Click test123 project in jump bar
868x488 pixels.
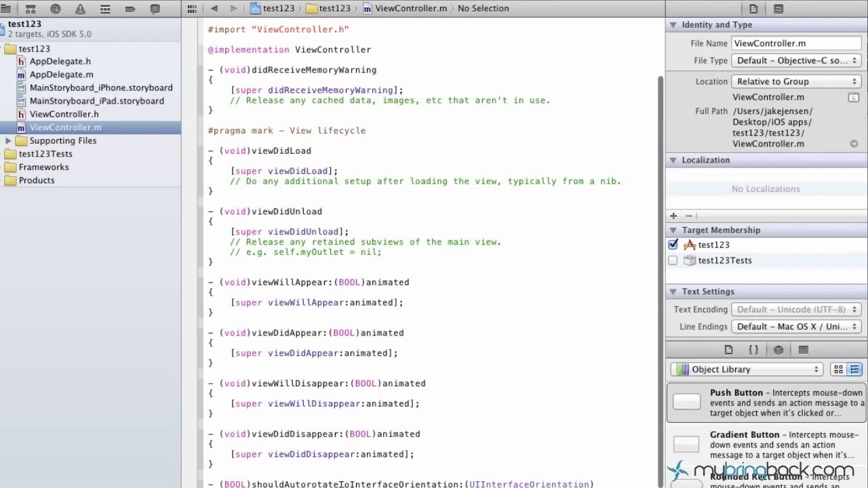point(273,9)
